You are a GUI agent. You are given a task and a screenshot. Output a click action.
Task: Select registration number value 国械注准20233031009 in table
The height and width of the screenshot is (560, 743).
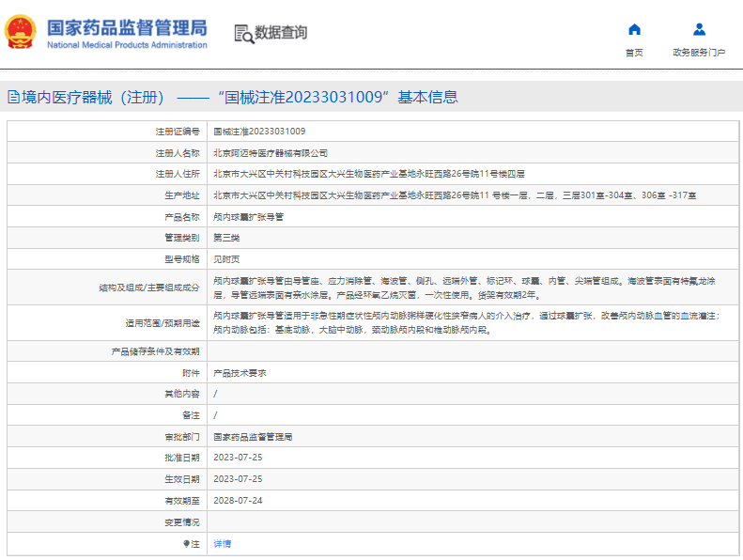point(259,132)
